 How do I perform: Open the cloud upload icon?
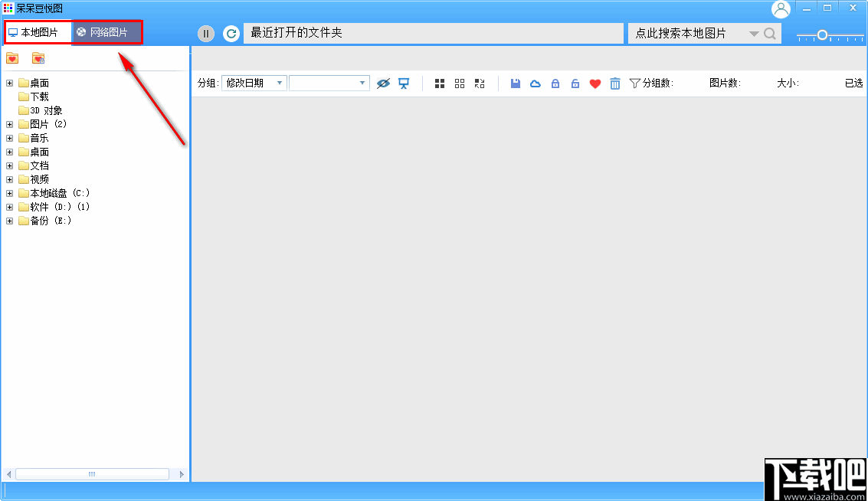click(535, 83)
